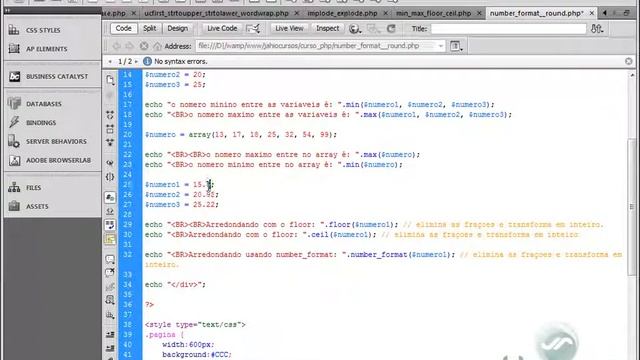640x360 pixels.
Task: Switch to Split view
Action: (x=149, y=29)
